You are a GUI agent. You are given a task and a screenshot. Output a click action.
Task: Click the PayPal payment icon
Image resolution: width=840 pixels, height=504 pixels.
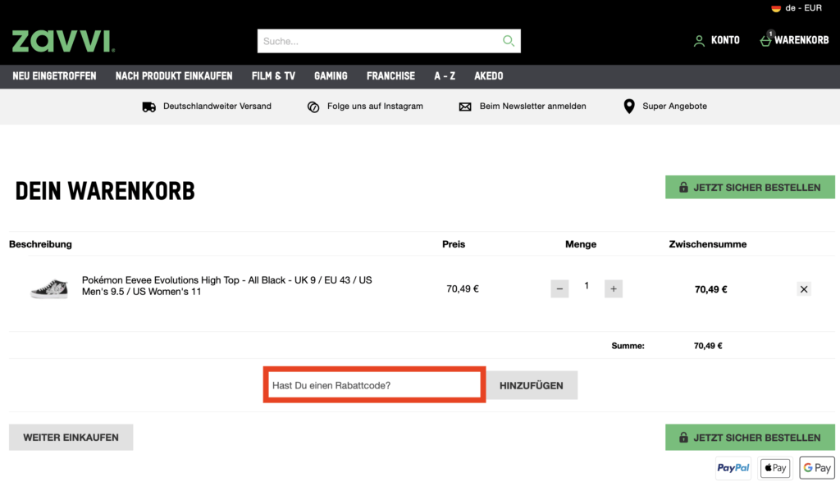pos(733,468)
